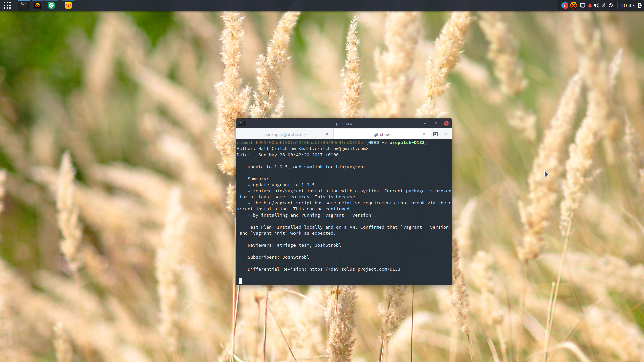This screenshot has width=644, height=362.
Task: Select the git show terminal tab
Action: (x=382, y=134)
